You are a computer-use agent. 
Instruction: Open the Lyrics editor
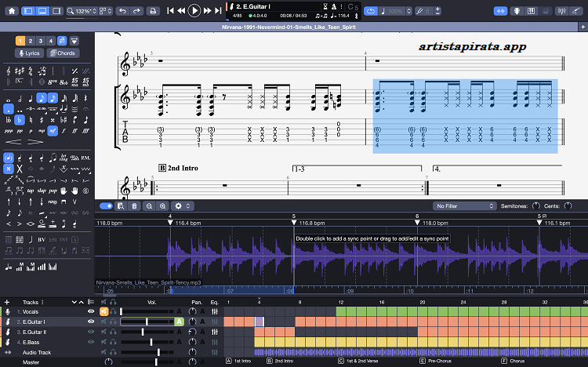tap(29, 53)
